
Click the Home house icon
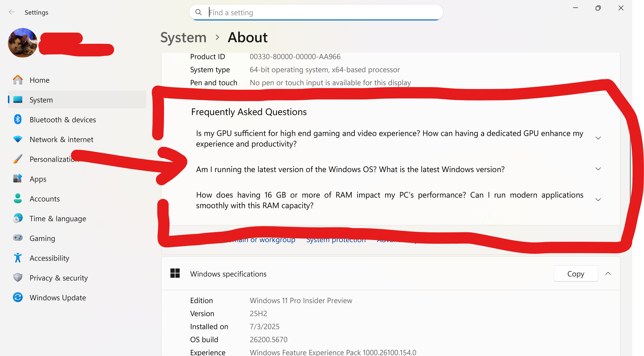point(18,80)
